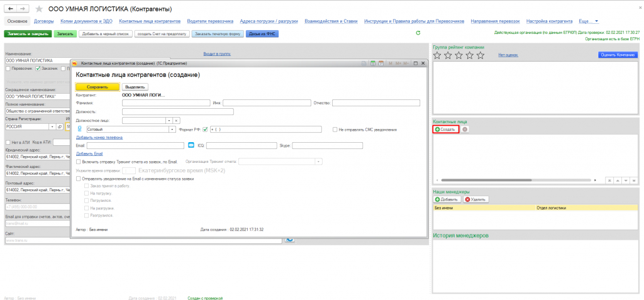This screenshot has height=300, width=644.
Task: Go back with the left arrow button
Action: point(10,9)
